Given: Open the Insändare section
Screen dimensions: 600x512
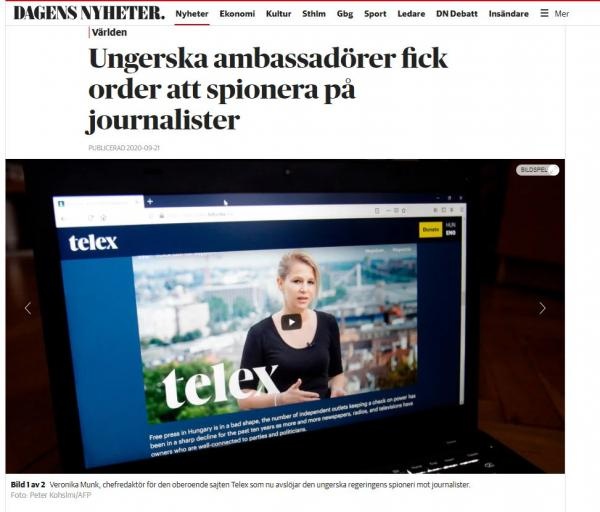Looking at the screenshot, I should 509,14.
